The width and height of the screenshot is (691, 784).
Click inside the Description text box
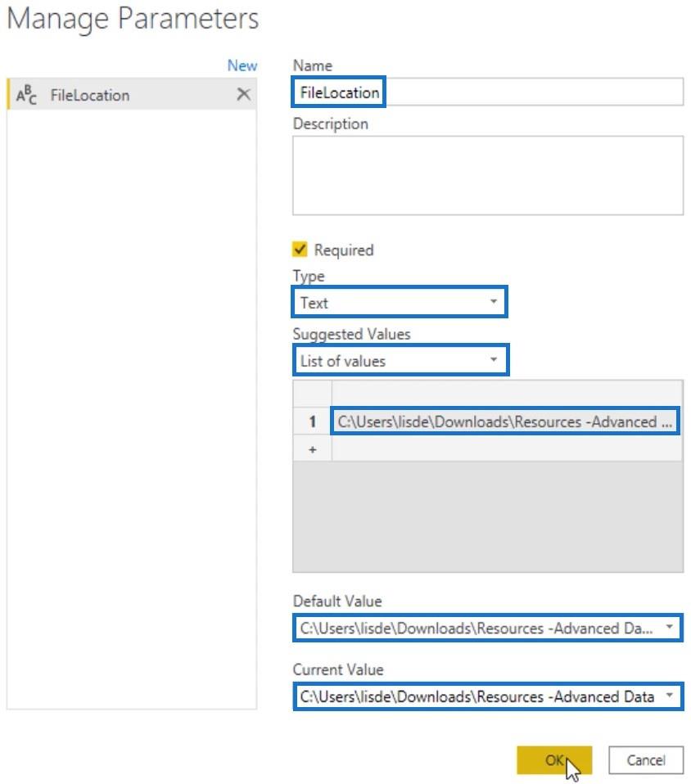(487, 175)
